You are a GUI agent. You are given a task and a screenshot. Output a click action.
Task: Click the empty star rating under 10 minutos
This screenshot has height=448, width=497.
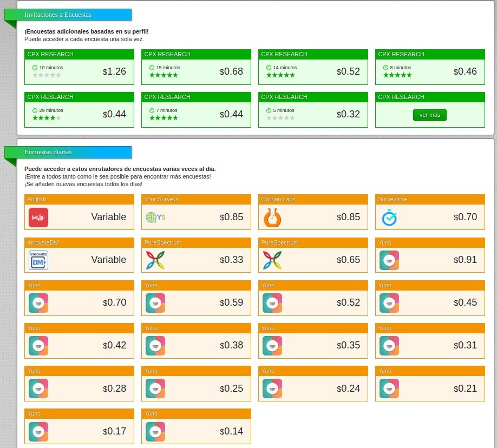click(47, 75)
